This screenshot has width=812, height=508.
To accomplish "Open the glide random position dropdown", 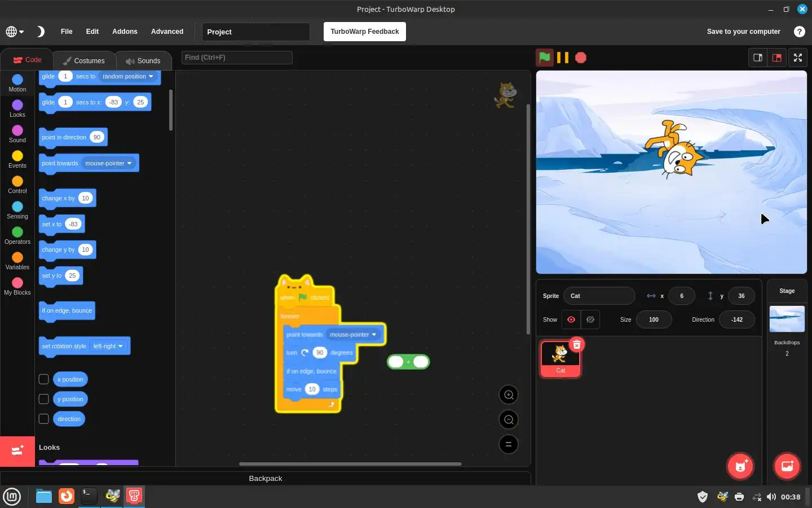I will coord(128,76).
